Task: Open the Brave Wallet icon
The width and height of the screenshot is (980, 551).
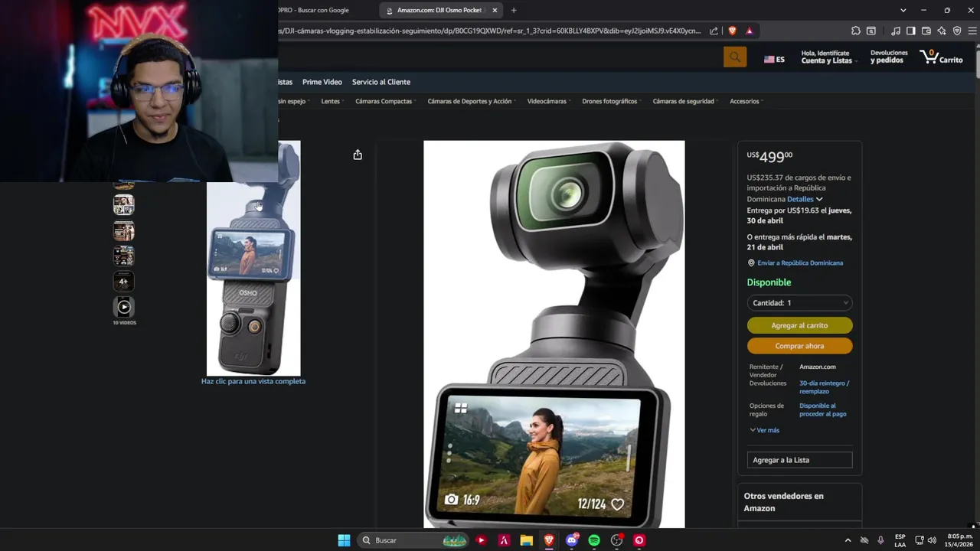Action: coord(926,31)
